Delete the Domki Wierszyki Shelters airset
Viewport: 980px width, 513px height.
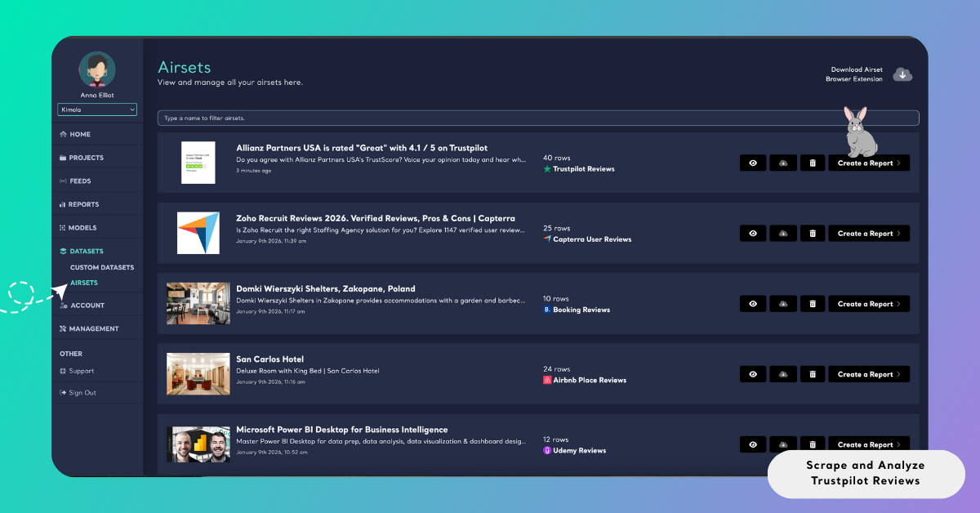(x=812, y=304)
